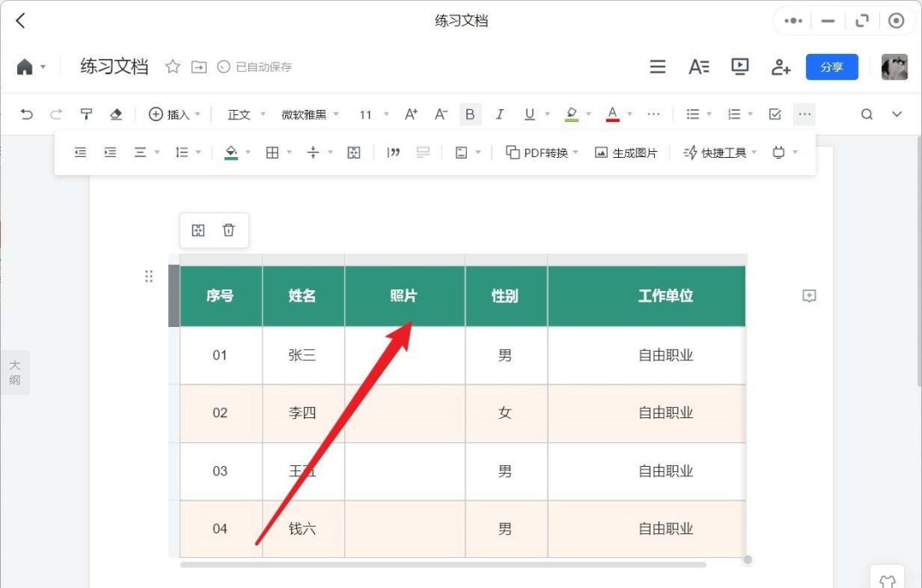This screenshot has height=588, width=922.
Task: Switch to the 大纲 outline sidebar tab
Action: tap(15, 372)
